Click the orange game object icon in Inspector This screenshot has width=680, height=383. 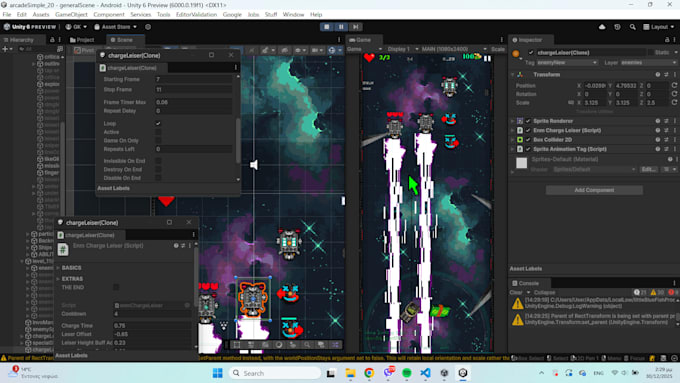(516, 53)
